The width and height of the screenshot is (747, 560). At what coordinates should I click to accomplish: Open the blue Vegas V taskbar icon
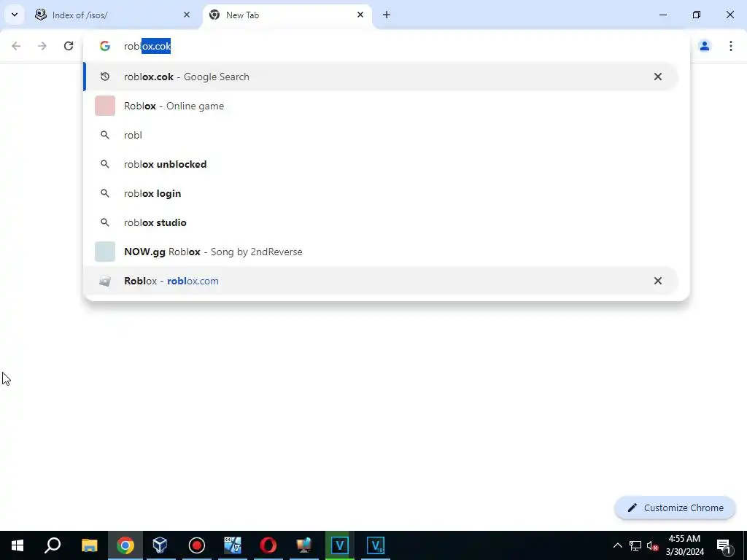click(x=376, y=545)
